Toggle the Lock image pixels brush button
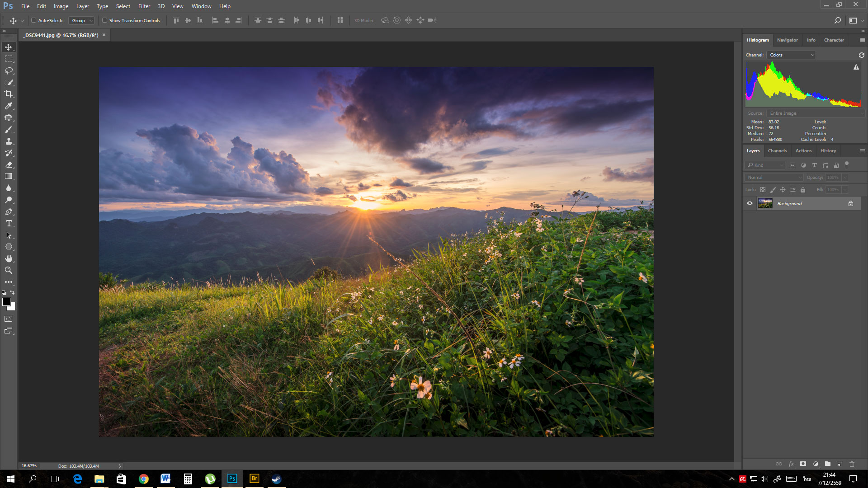The height and width of the screenshot is (488, 868). coord(773,190)
